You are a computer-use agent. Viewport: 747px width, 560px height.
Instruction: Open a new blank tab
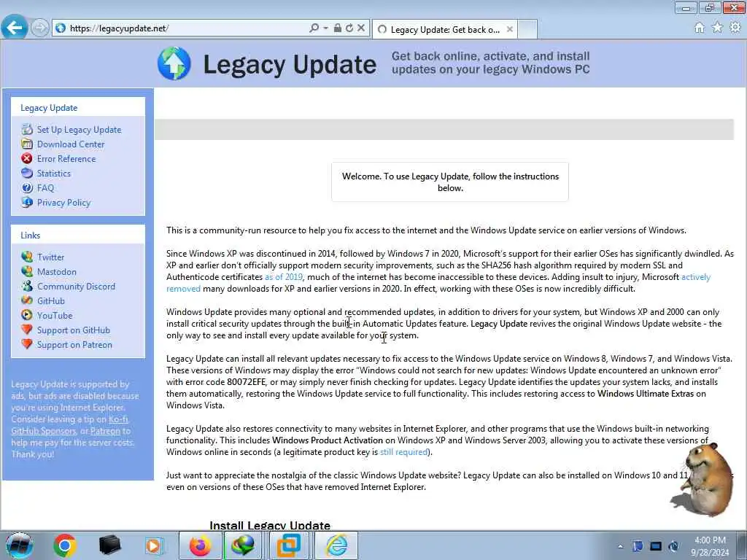point(527,29)
